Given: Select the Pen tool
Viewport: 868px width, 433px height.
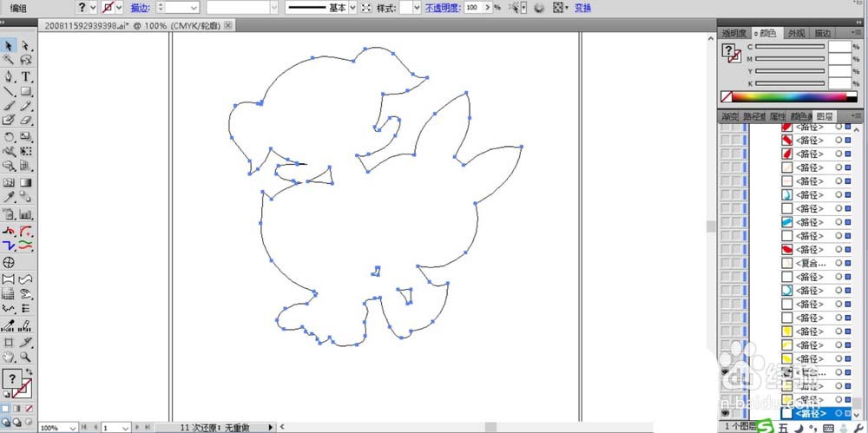Looking at the screenshot, I should click(9, 76).
